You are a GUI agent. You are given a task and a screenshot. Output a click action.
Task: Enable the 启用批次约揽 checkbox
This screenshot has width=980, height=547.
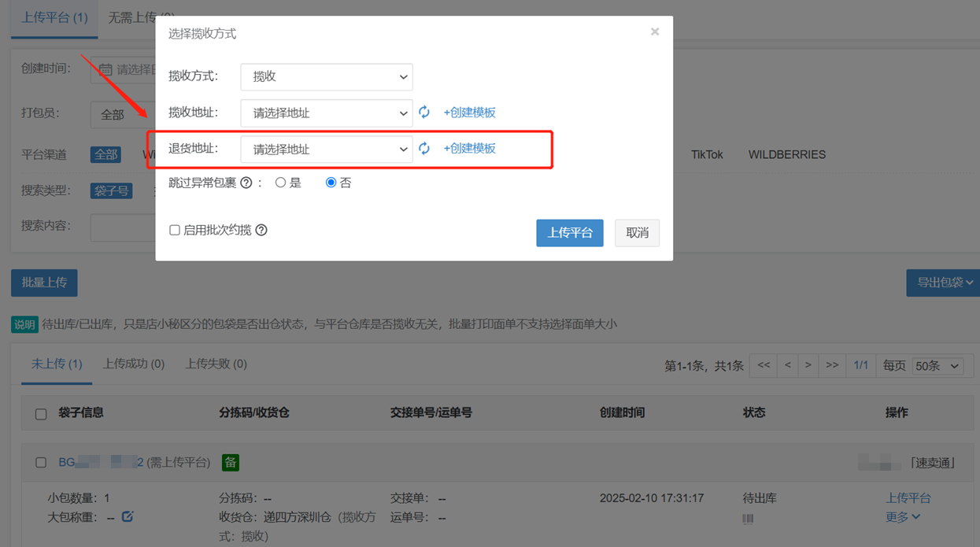175,231
